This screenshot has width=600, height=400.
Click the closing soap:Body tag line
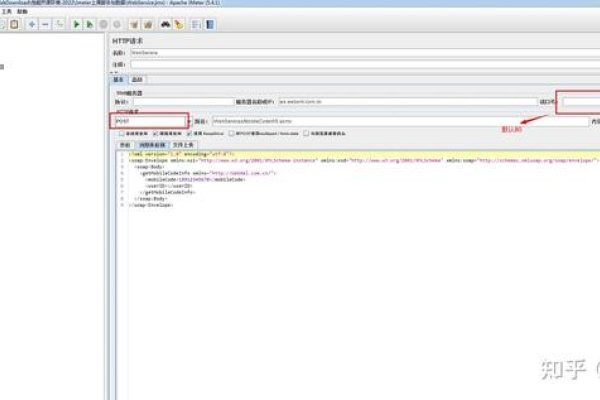[151, 199]
